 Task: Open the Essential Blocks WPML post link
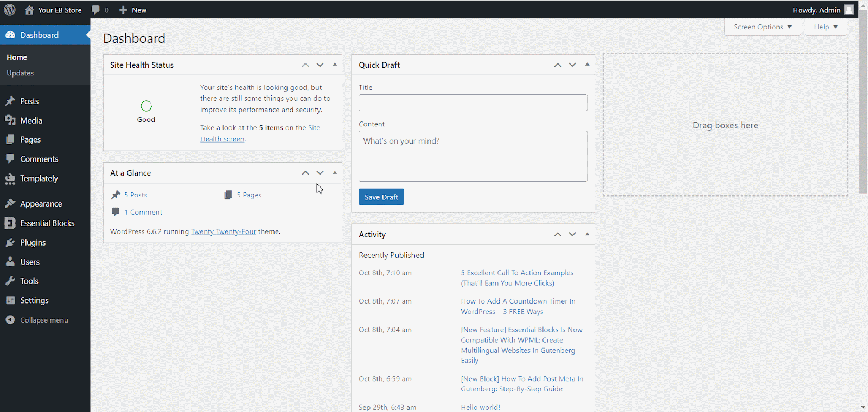522,345
